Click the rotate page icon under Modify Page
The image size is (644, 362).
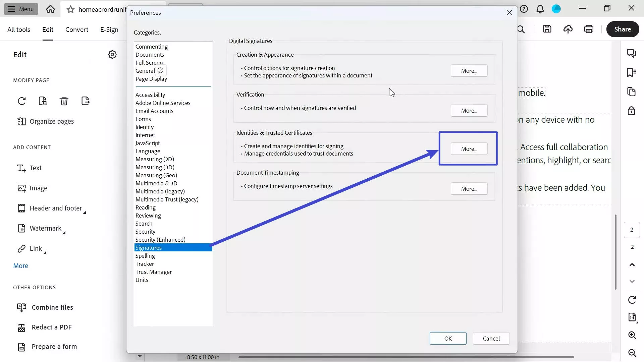point(22,101)
